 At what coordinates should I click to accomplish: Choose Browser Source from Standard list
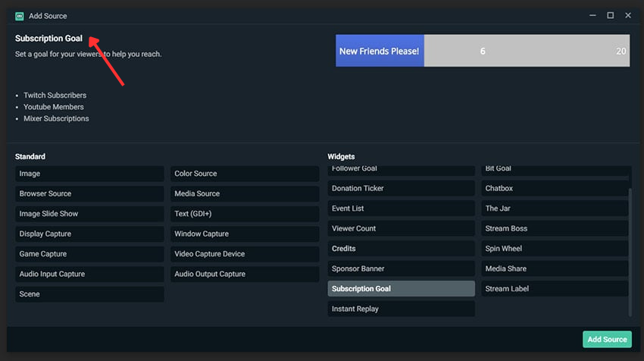89,193
